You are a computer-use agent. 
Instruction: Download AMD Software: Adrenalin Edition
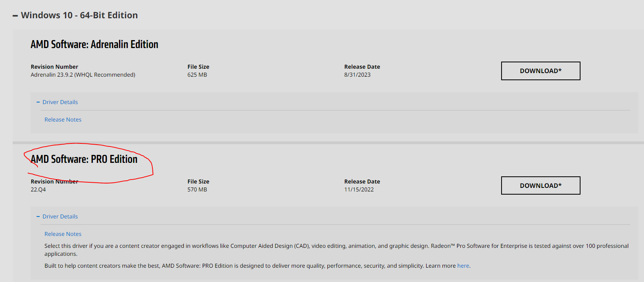click(x=540, y=71)
